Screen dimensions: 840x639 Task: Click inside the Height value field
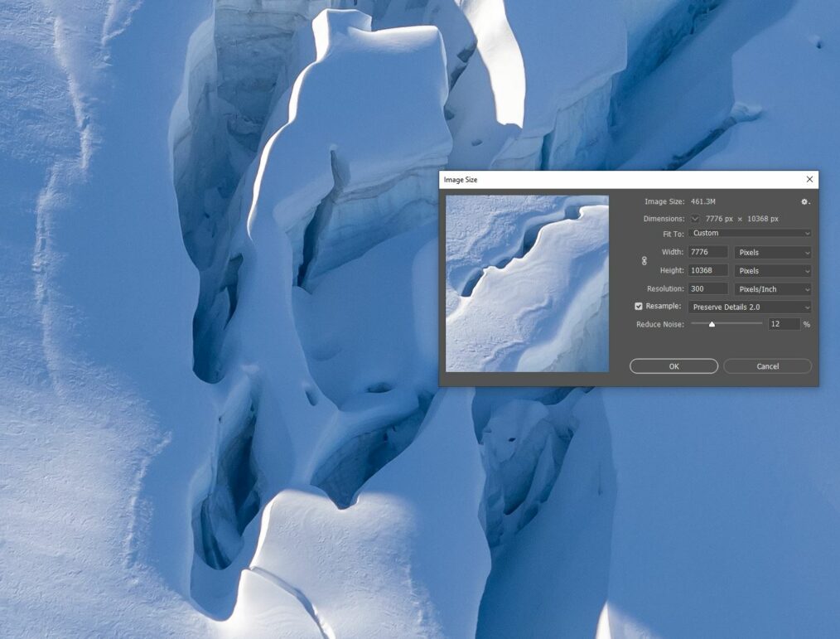tap(707, 269)
